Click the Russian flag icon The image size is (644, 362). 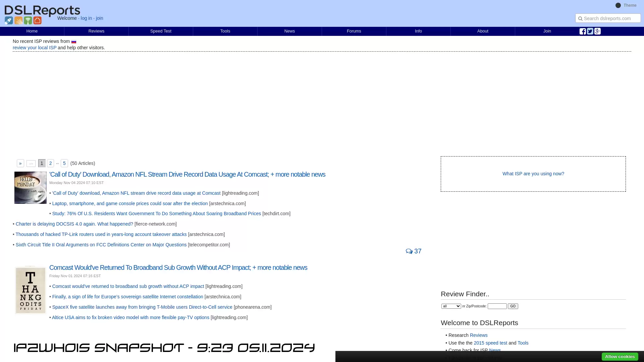coord(74,42)
